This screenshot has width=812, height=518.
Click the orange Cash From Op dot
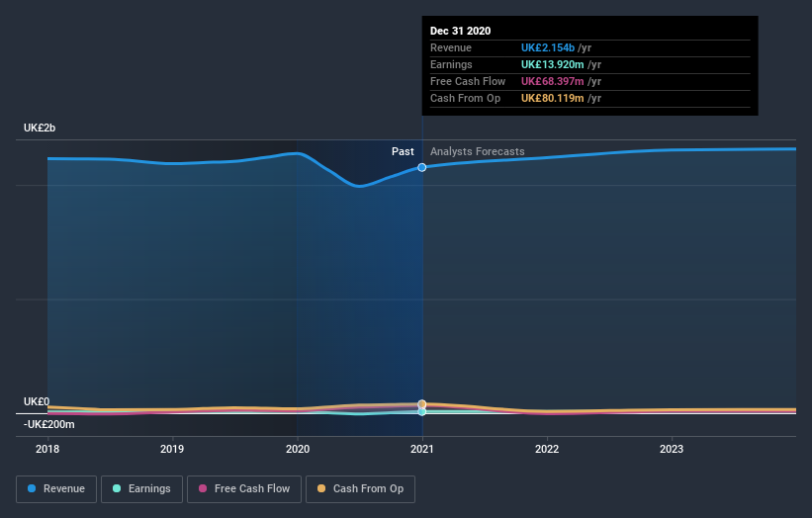coord(321,488)
